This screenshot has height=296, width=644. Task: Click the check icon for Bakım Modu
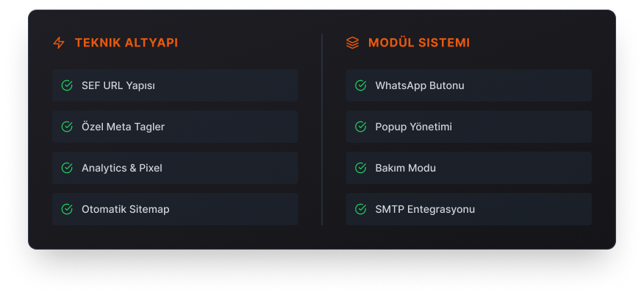click(x=361, y=168)
